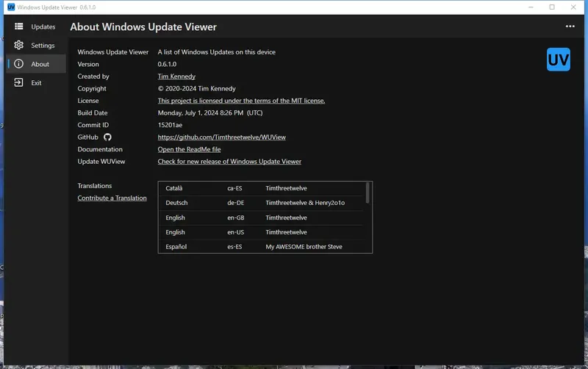Viewport: 588px width, 369px height.
Task: Open the Updates list icon in sidebar
Action: [19, 26]
